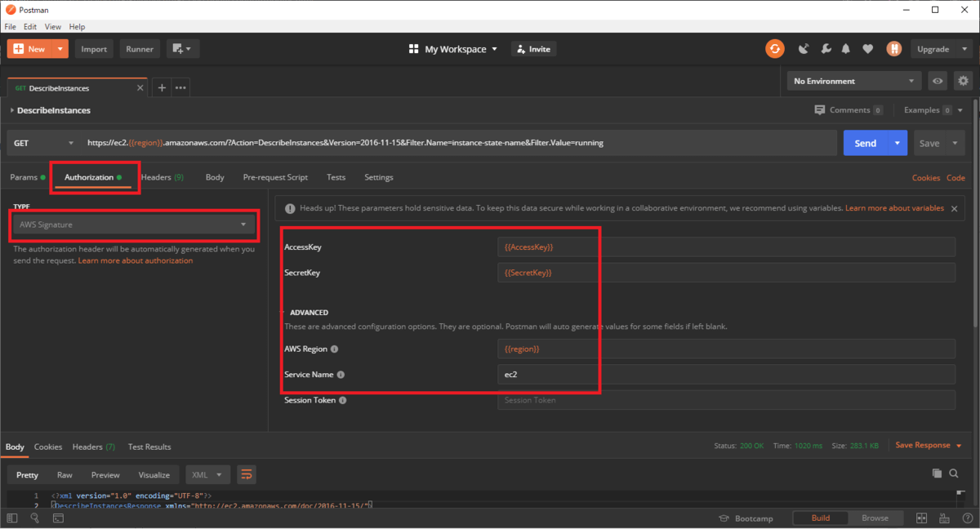Viewport: 980px width, 529px height.
Task: Click the Service Name input field
Action: tap(725, 375)
